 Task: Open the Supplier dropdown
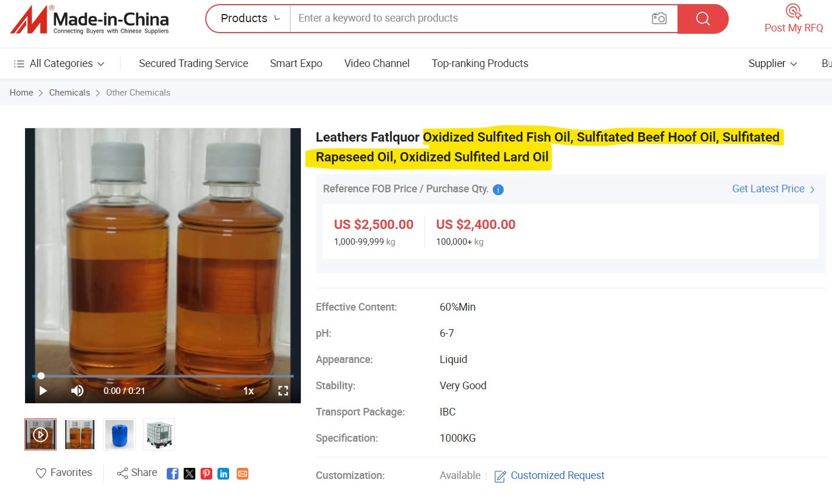[772, 63]
